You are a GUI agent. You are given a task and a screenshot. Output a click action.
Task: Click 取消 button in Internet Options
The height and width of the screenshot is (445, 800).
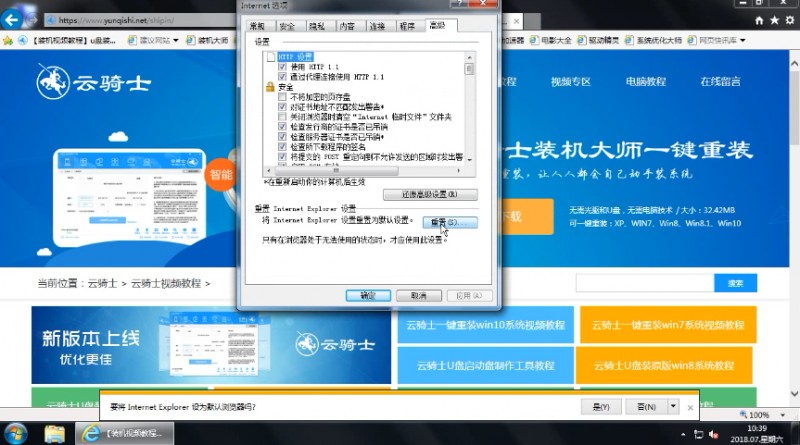click(x=419, y=295)
